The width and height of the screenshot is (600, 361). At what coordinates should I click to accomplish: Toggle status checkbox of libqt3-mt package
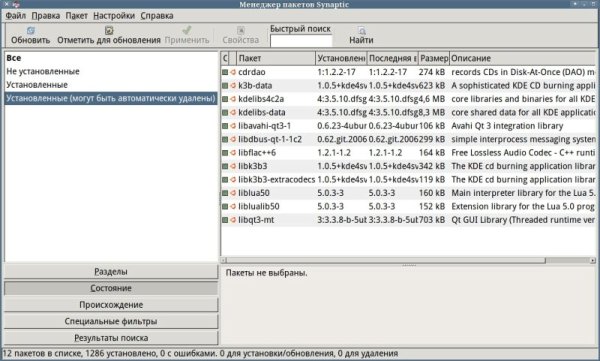(225, 220)
